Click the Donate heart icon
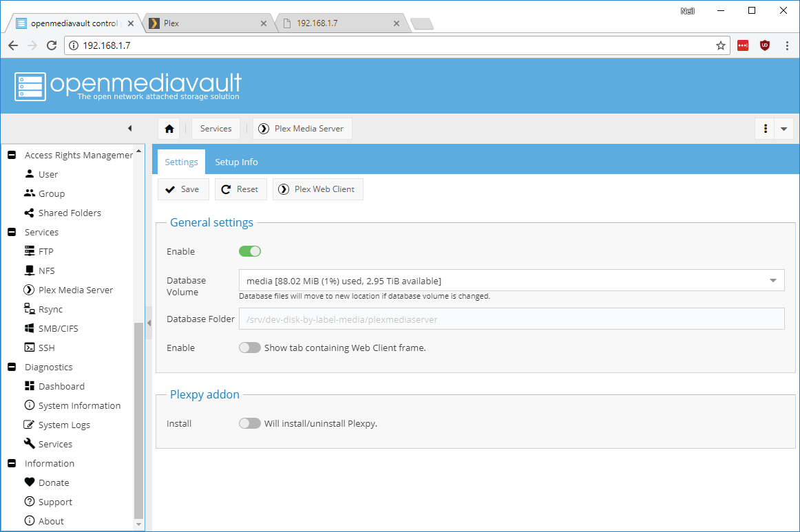This screenshot has width=800, height=532. click(30, 482)
